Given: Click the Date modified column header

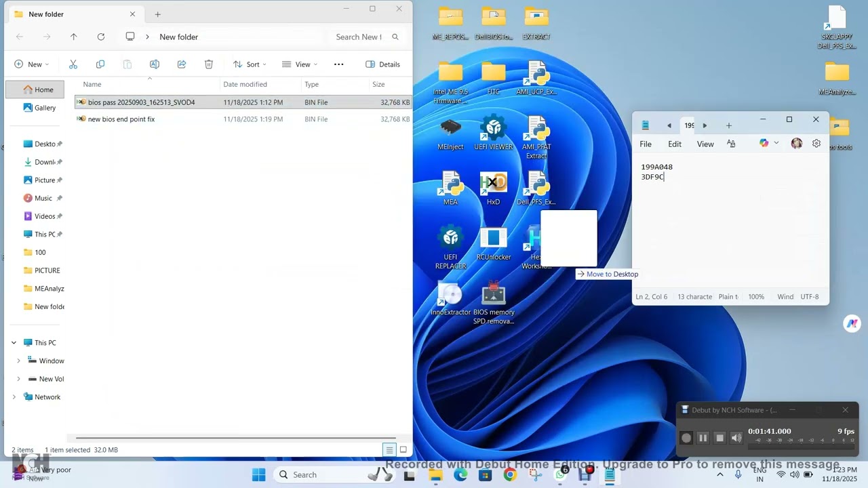Looking at the screenshot, I should [261, 85].
